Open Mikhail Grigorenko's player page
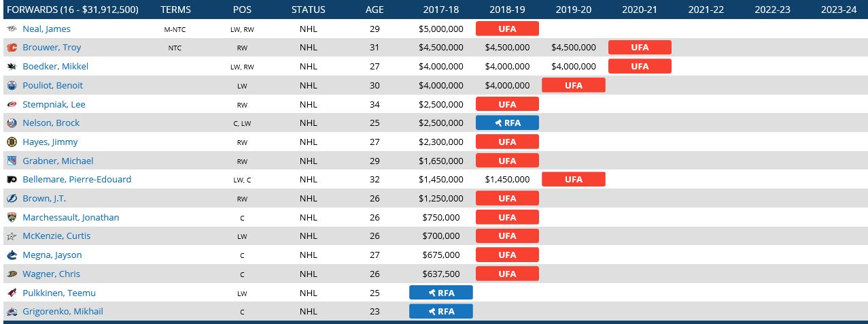This screenshot has height=324, width=868. point(63,312)
